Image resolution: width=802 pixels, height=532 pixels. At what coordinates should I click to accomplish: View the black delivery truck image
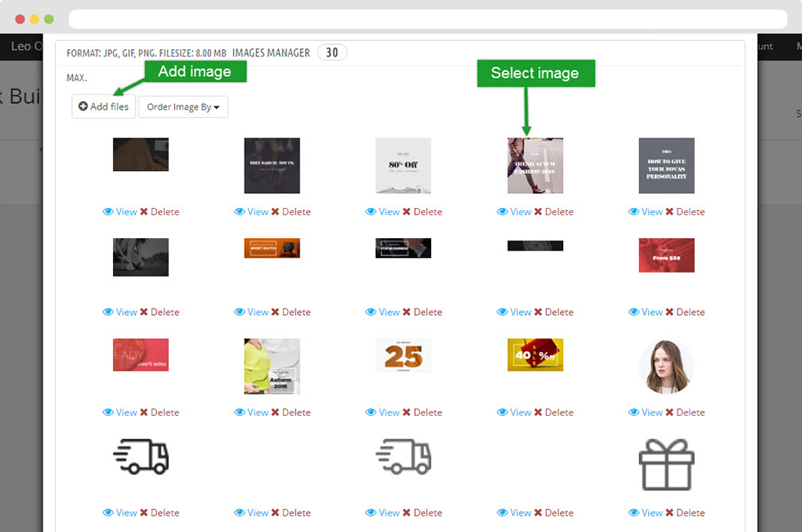point(119,512)
